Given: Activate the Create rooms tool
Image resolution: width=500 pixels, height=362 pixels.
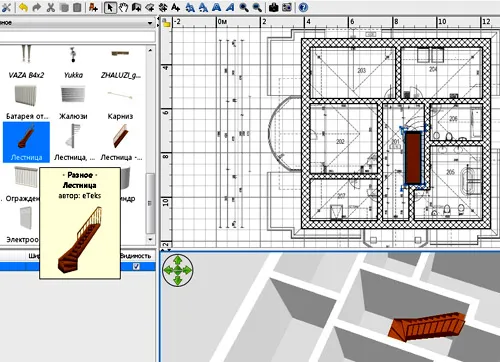Looking at the screenshot, I should tap(150, 7).
